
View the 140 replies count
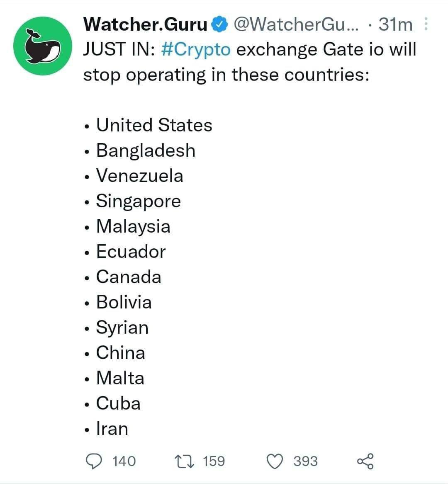(x=124, y=461)
